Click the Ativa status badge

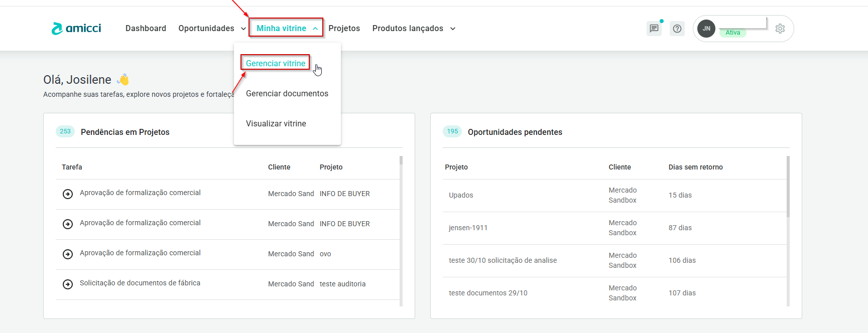[x=732, y=33]
